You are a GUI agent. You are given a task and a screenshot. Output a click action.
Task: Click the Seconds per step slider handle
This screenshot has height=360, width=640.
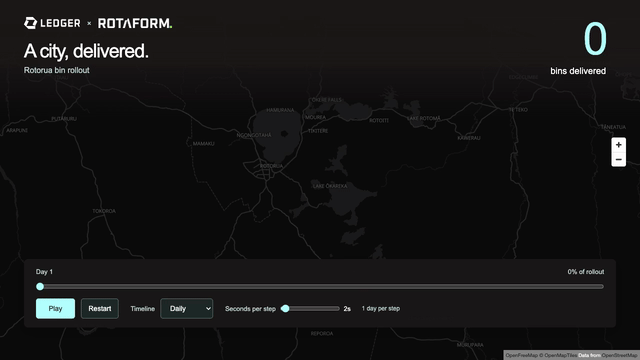(285, 309)
